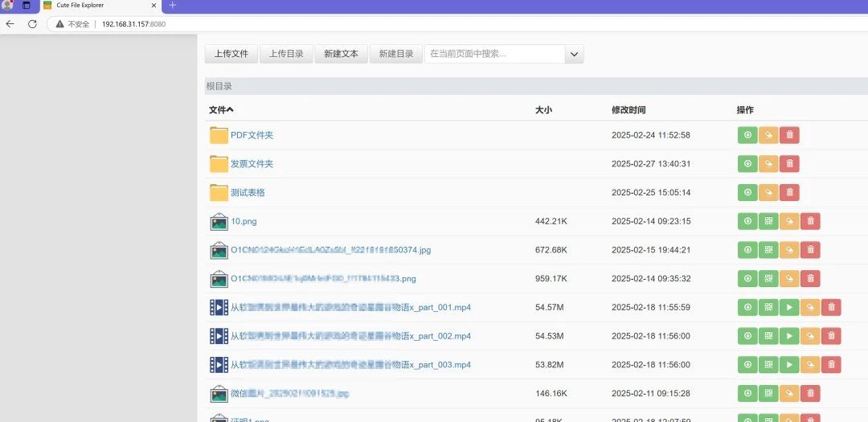Click the 新建目录 button
868x422 pixels.
click(395, 55)
